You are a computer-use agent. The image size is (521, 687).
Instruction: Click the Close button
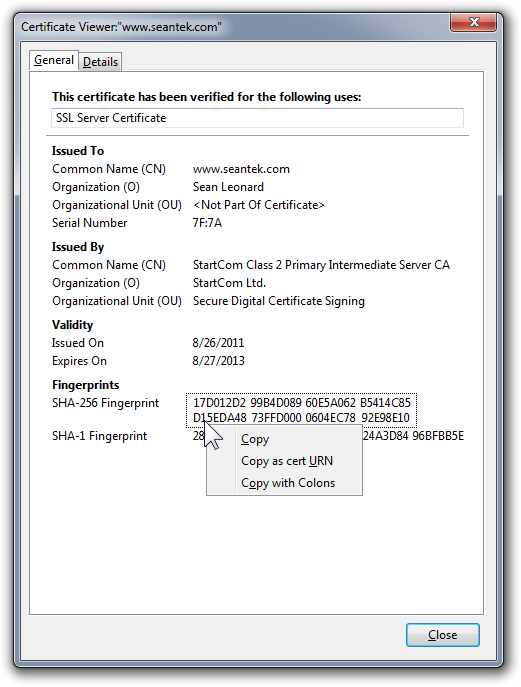(x=443, y=635)
